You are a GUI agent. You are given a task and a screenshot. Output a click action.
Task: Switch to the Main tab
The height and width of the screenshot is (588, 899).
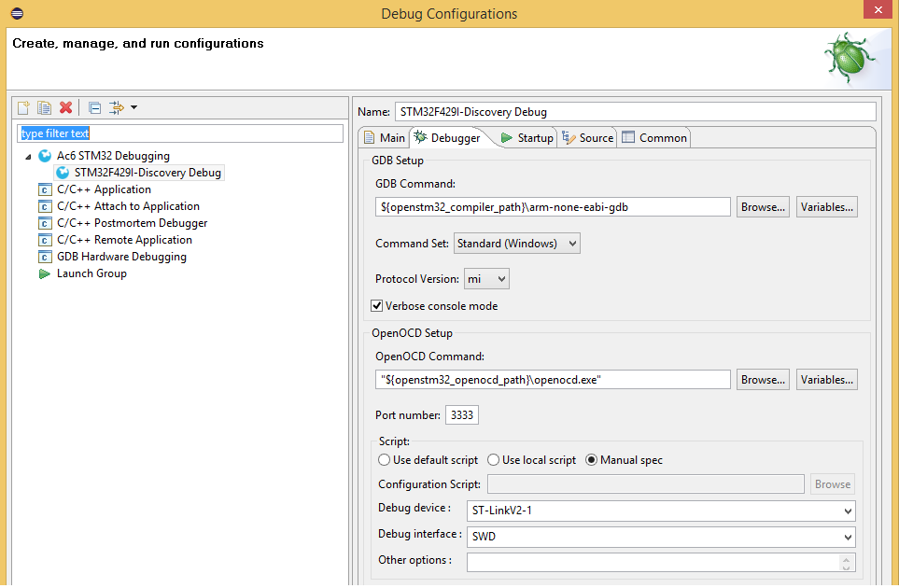point(385,138)
